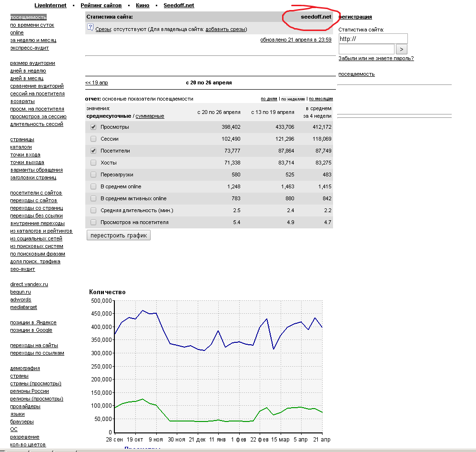This screenshot has height=452, width=476.
Task: Open демография report
Action: 25,368
